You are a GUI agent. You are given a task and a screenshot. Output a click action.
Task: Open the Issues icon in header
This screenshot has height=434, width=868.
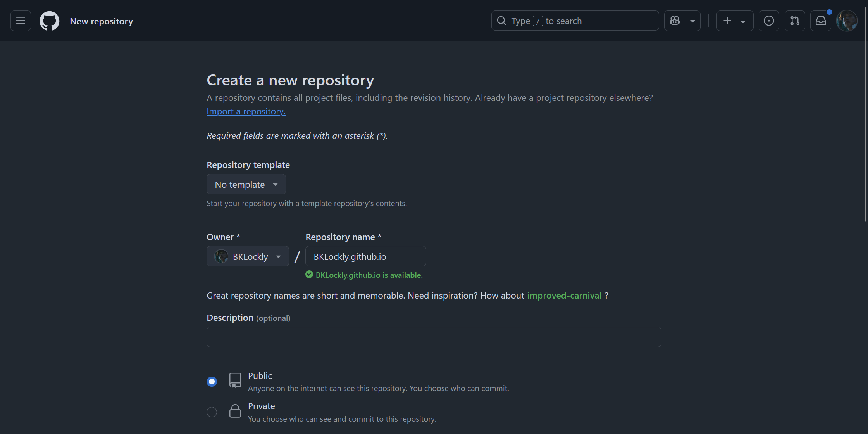tap(769, 21)
